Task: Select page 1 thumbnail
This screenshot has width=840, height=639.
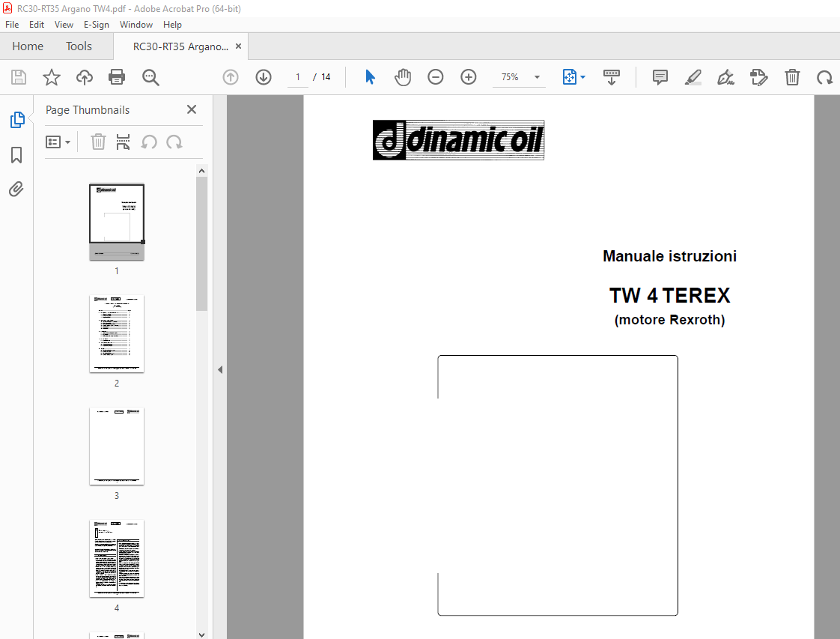Action: click(117, 222)
